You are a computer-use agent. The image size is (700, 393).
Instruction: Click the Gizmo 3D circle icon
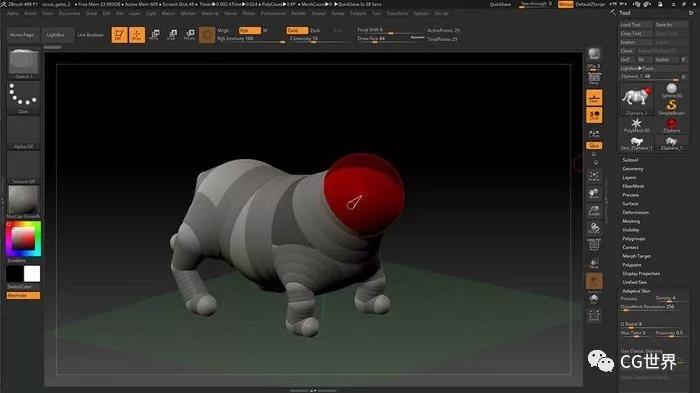pos(207,34)
